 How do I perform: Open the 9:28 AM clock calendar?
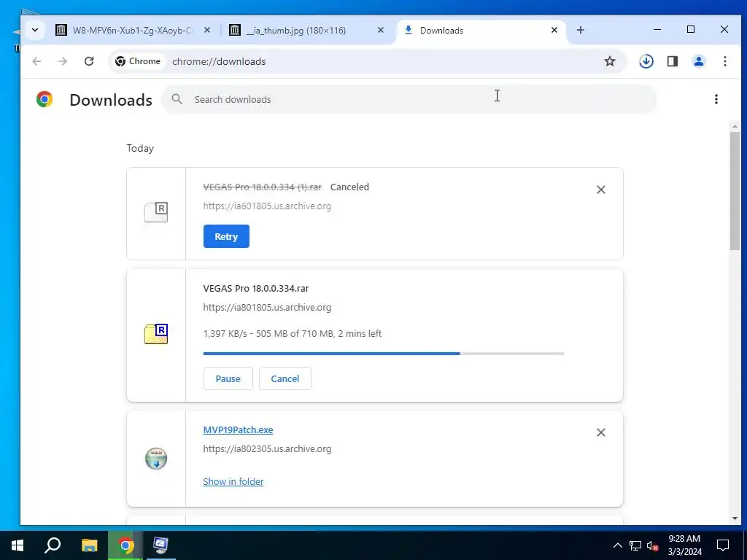tap(684, 545)
